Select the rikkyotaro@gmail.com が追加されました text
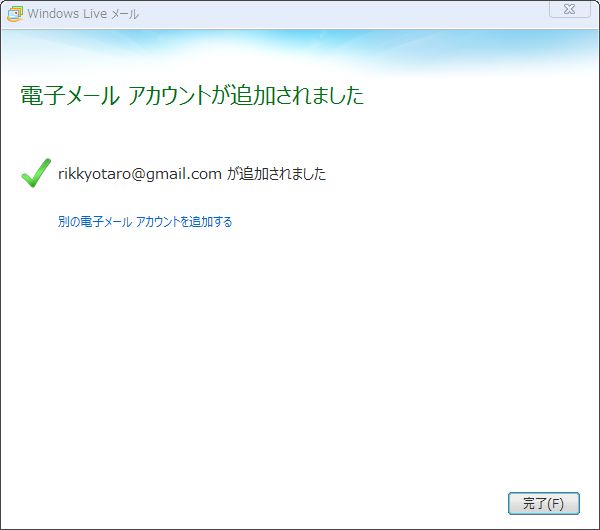The image size is (600, 530). [x=192, y=174]
